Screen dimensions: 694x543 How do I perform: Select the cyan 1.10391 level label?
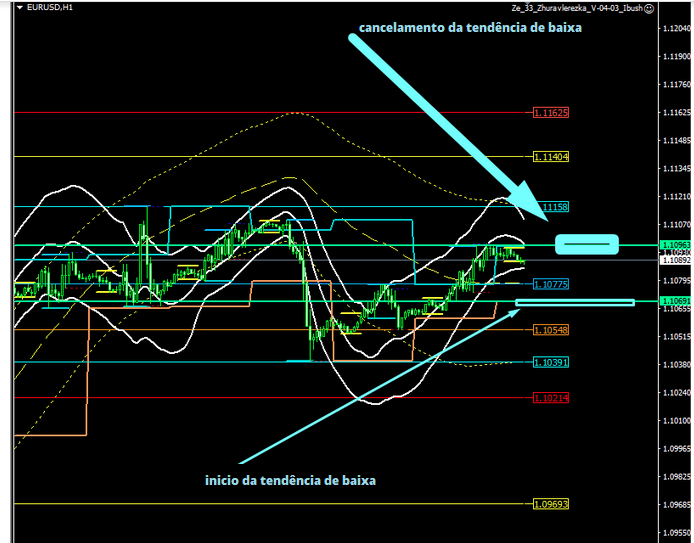click(x=550, y=361)
